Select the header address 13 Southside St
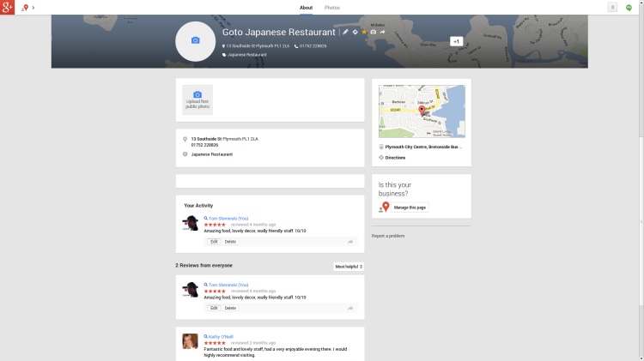Viewport: 644px width, 361px height. point(258,46)
